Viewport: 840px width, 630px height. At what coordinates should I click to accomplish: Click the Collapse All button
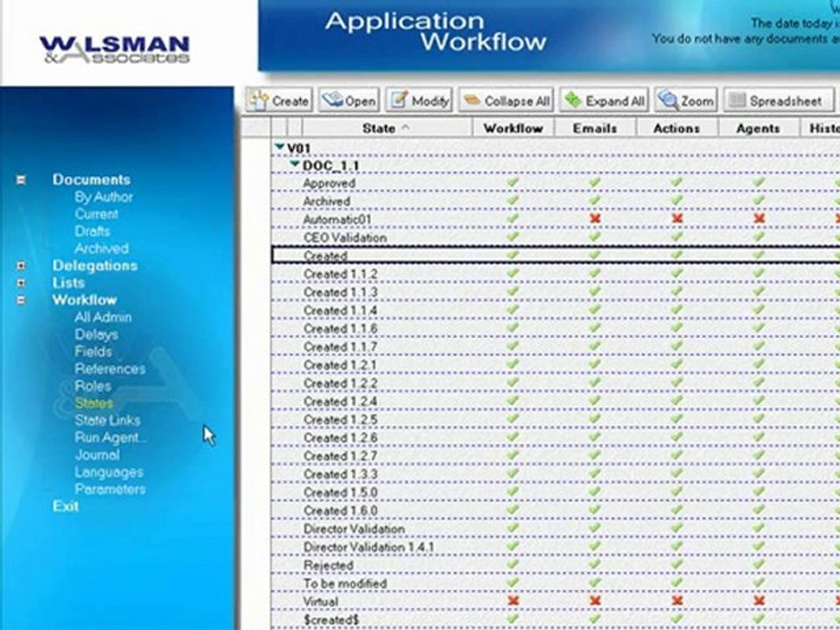click(x=506, y=100)
